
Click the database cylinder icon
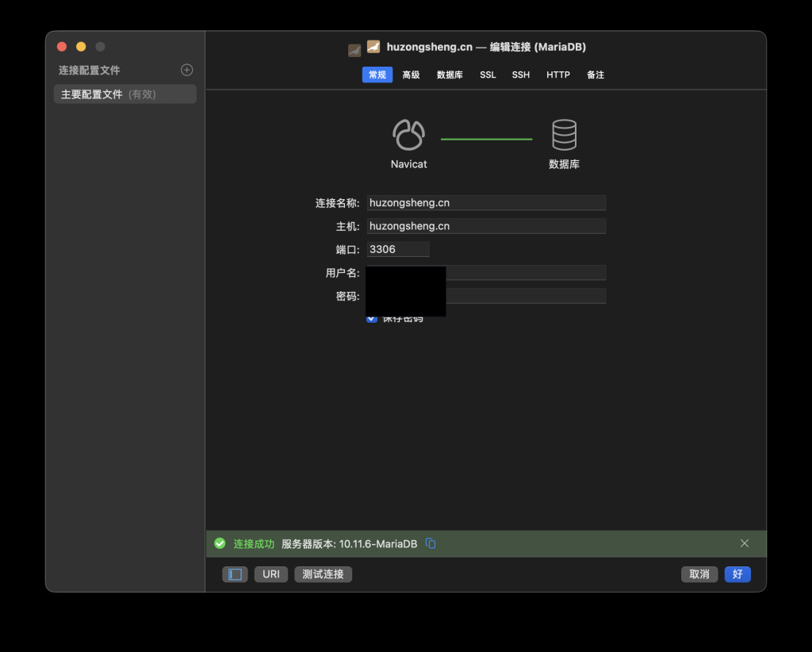[564, 136]
